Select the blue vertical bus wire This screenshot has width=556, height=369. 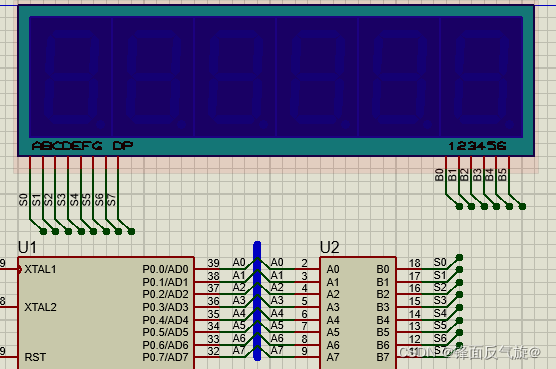tap(257, 301)
